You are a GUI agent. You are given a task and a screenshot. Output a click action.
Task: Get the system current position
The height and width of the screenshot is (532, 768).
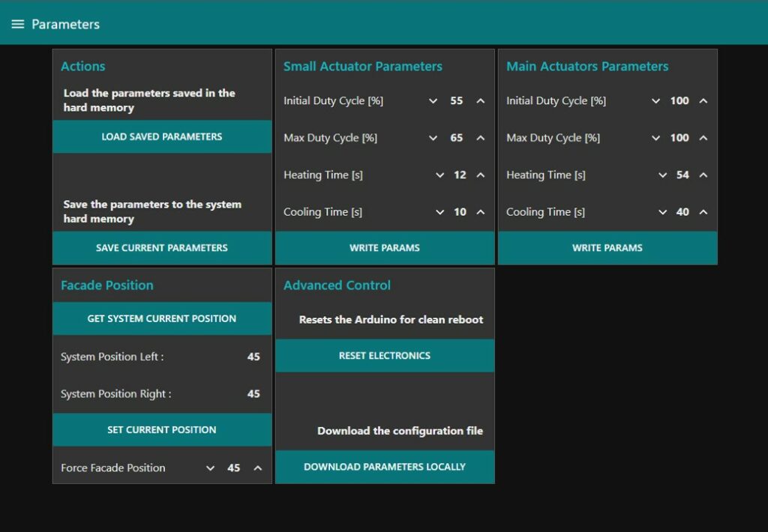[x=162, y=318]
